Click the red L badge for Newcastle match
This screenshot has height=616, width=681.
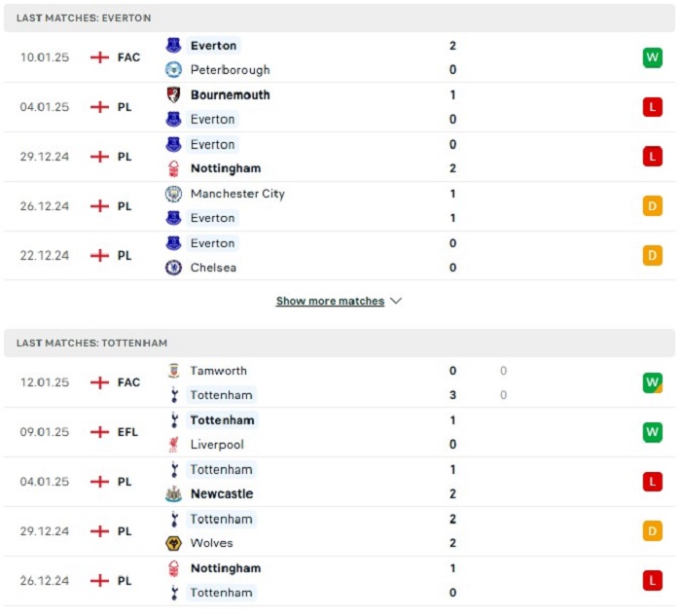(653, 482)
